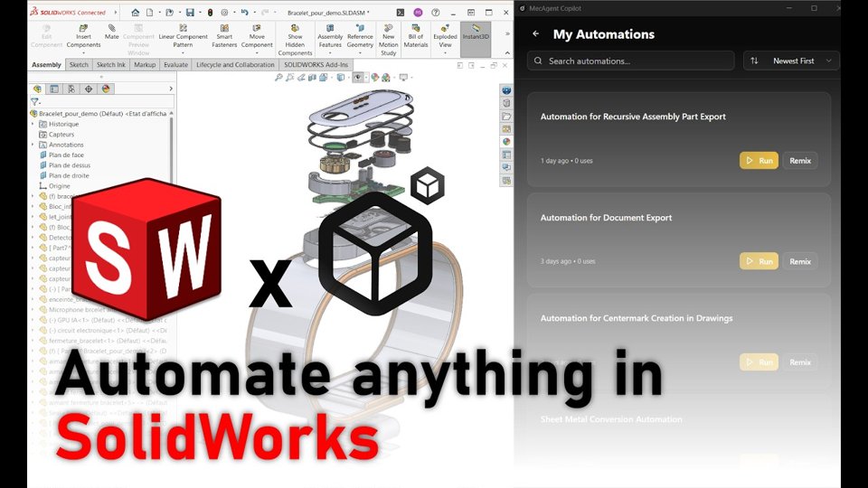Screen dimensions: 868x488
Task: Click the Search automations field
Action: pyautogui.click(x=630, y=61)
